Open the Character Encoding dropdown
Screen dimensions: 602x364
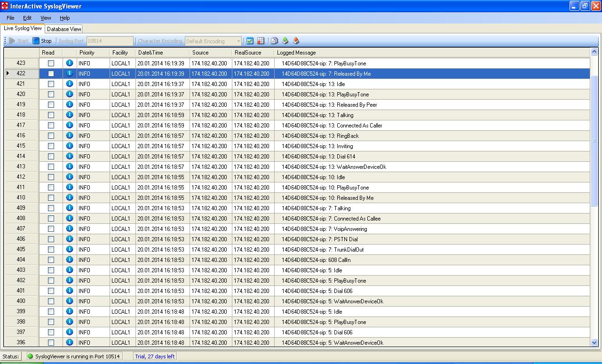coord(238,41)
